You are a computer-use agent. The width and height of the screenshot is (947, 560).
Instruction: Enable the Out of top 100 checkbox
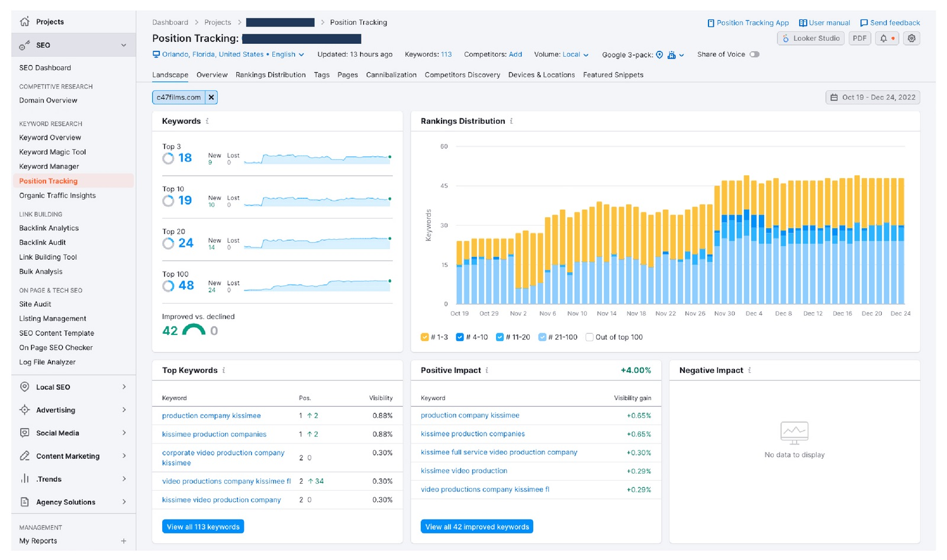coord(589,337)
